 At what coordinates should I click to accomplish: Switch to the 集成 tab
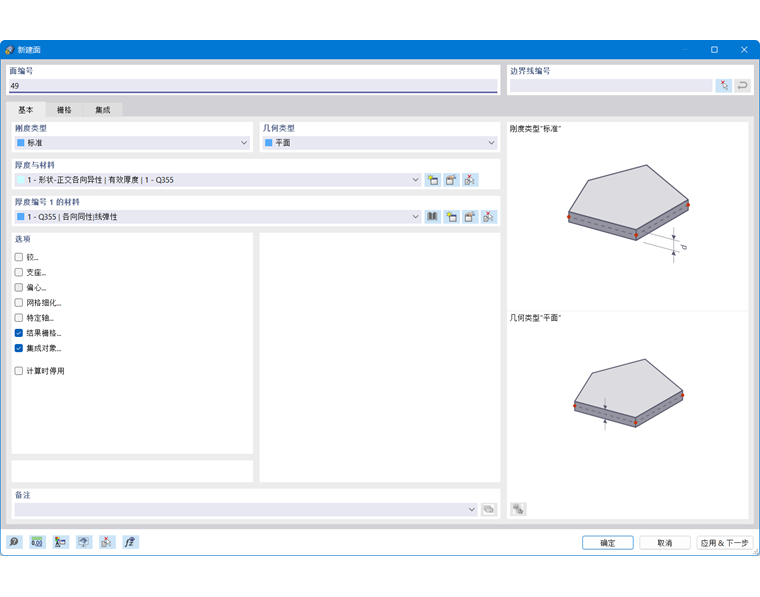[x=103, y=110]
